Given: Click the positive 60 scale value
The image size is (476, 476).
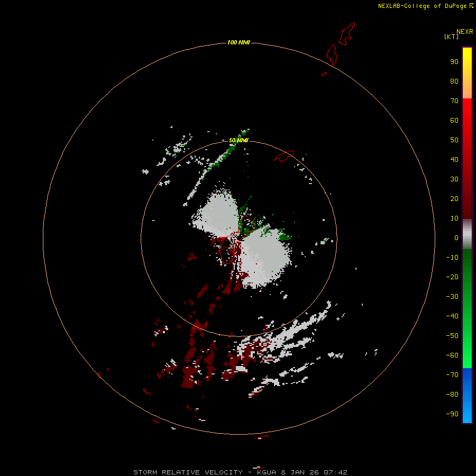Looking at the screenshot, I should click(x=454, y=121).
